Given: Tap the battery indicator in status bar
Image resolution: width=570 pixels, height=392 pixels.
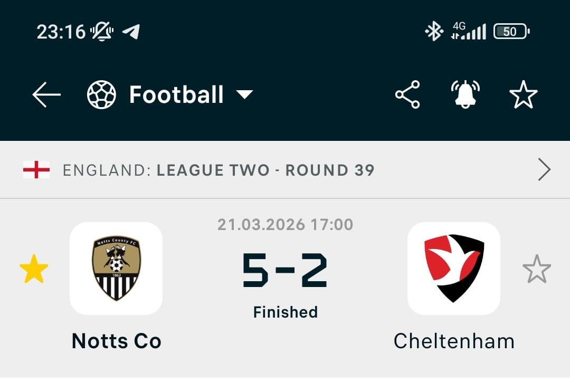Looking at the screenshot, I should point(511,32).
